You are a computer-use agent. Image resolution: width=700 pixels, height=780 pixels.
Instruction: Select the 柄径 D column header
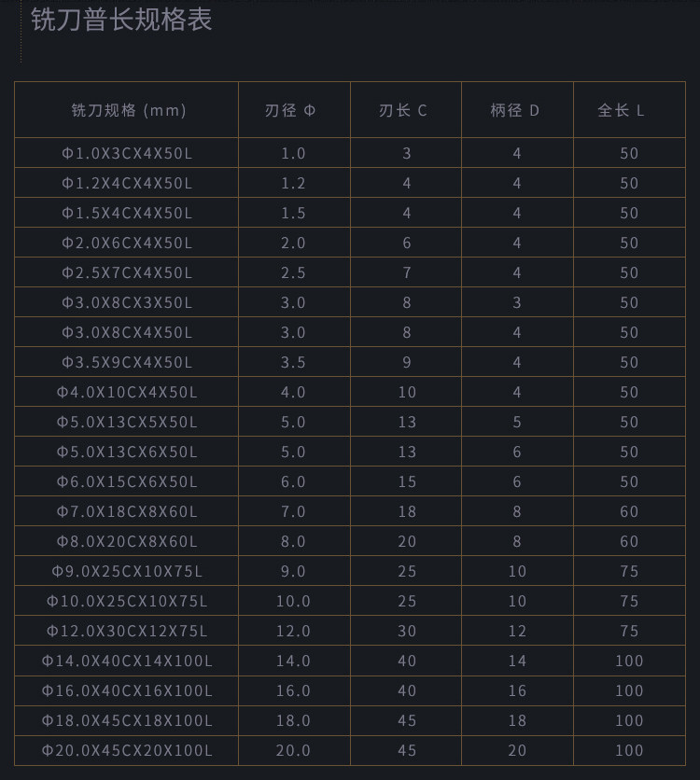(515, 110)
